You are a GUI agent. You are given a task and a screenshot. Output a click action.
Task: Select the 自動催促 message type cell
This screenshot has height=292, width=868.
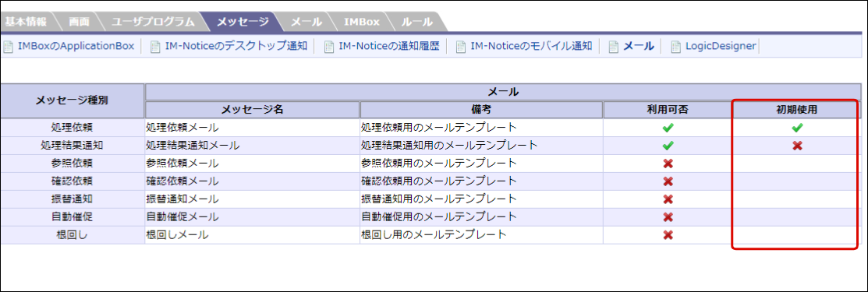click(x=73, y=216)
